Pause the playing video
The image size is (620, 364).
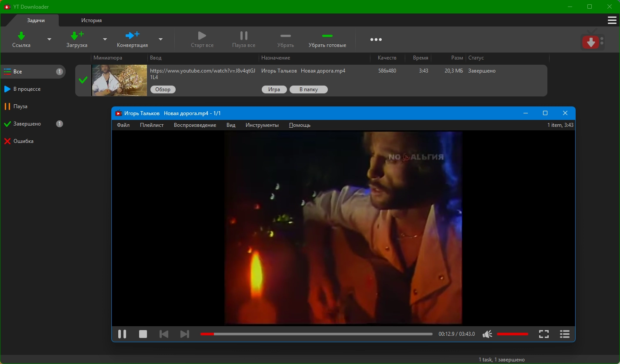122,334
